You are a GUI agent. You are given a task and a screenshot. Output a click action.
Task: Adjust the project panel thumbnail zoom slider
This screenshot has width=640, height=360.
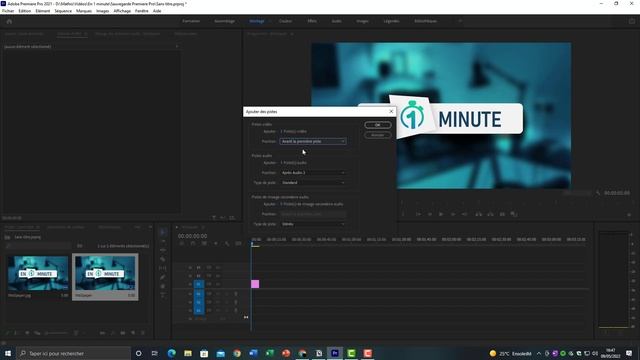click(56, 333)
